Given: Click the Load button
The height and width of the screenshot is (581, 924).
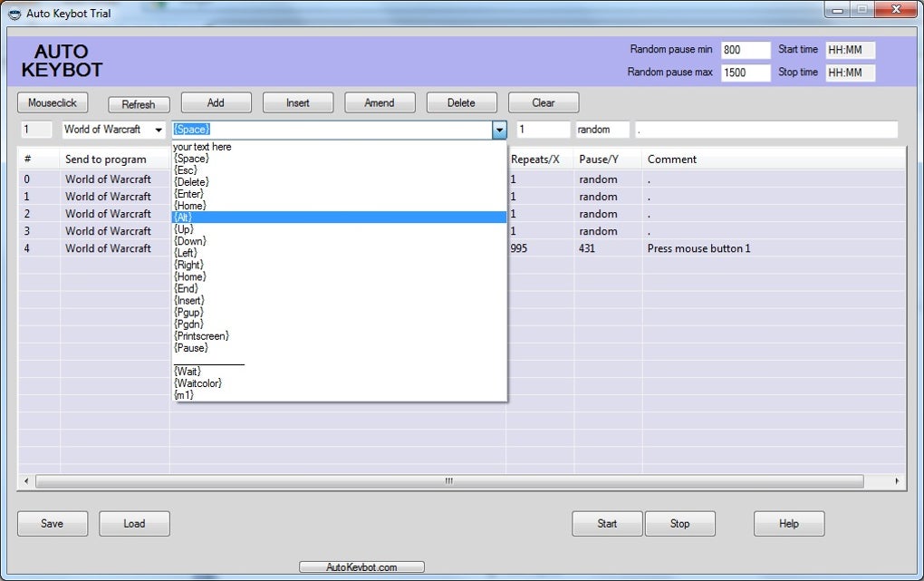Looking at the screenshot, I should tap(134, 523).
